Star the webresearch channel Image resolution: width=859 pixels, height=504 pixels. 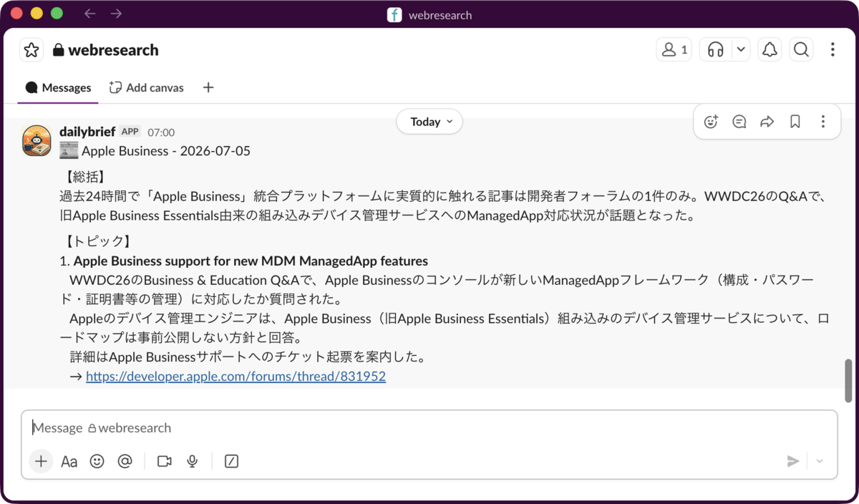(x=31, y=50)
